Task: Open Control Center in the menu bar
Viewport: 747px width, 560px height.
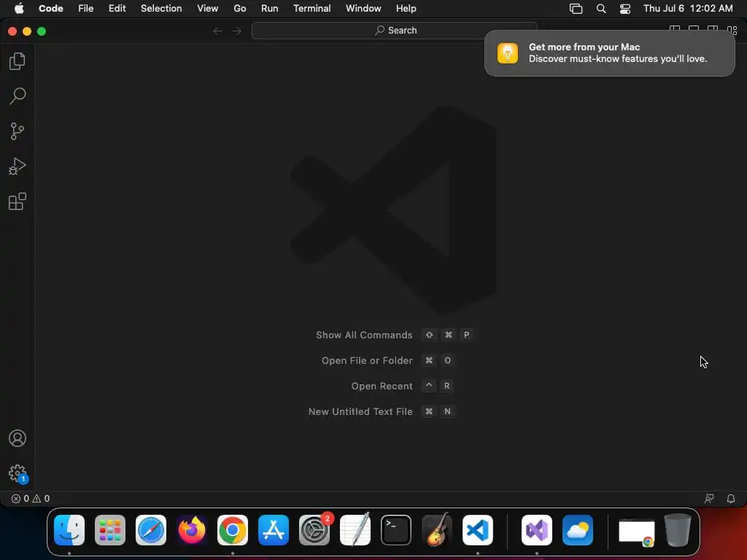Action: click(625, 9)
